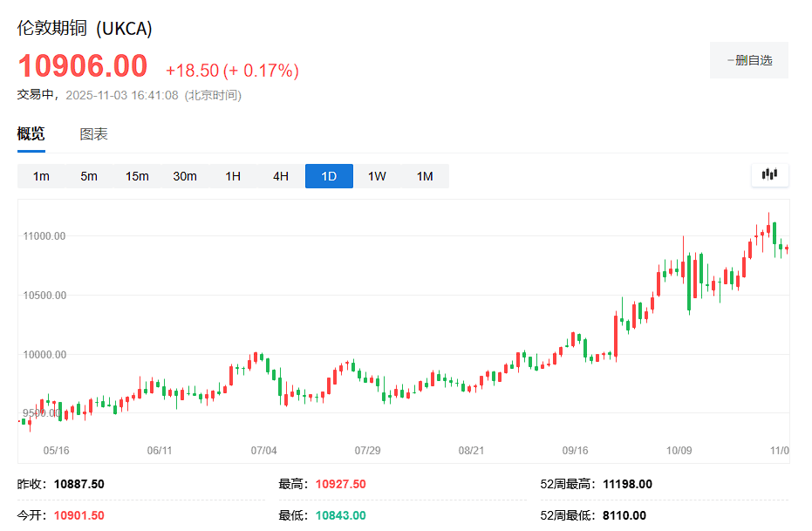The height and width of the screenshot is (531, 812).
Task: Switch chart to 5m interval
Action: click(x=89, y=176)
